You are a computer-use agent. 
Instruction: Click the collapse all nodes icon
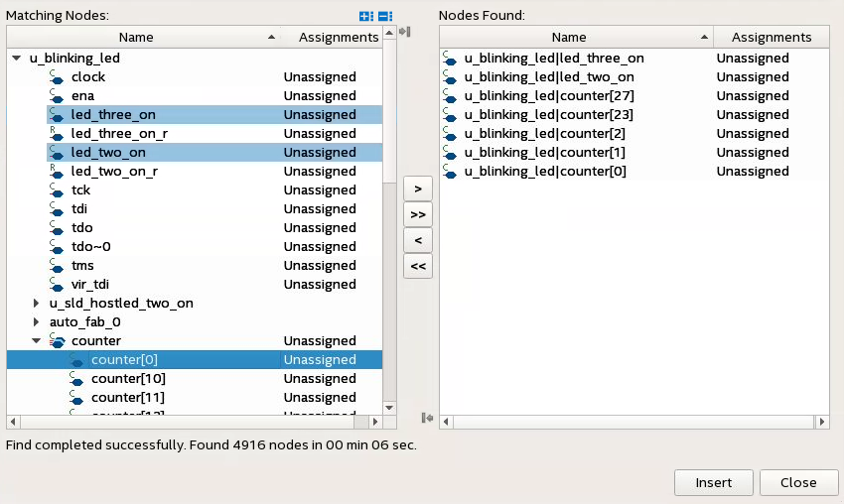(x=384, y=17)
